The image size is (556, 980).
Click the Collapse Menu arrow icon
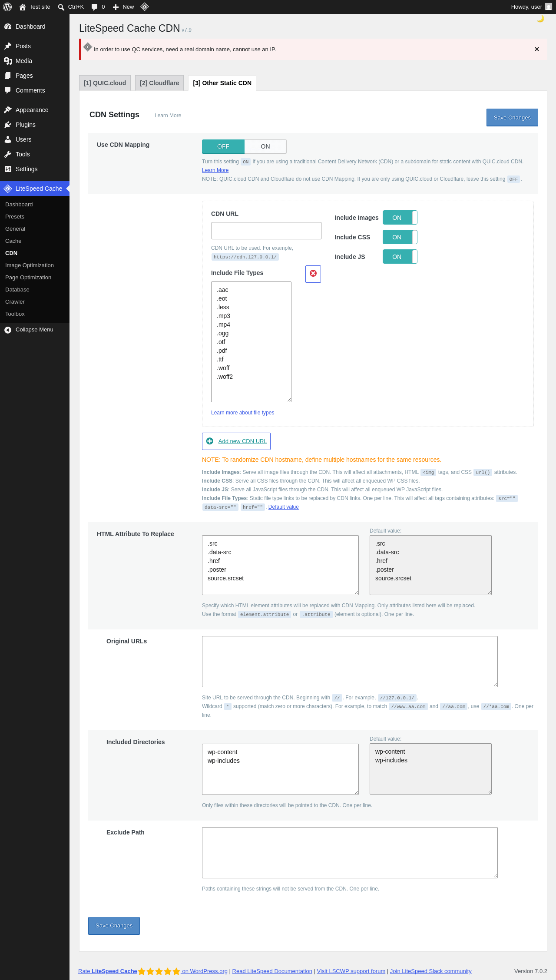coord(8,330)
